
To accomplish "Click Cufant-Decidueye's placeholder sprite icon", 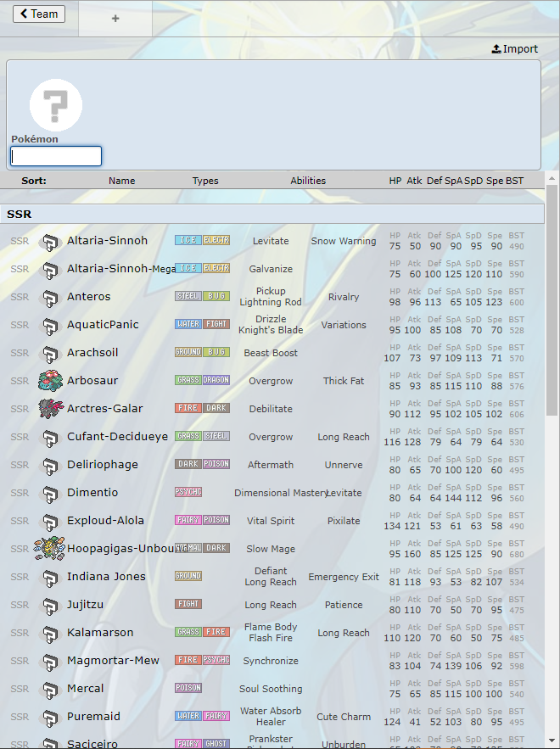I will pyautogui.click(x=51, y=438).
